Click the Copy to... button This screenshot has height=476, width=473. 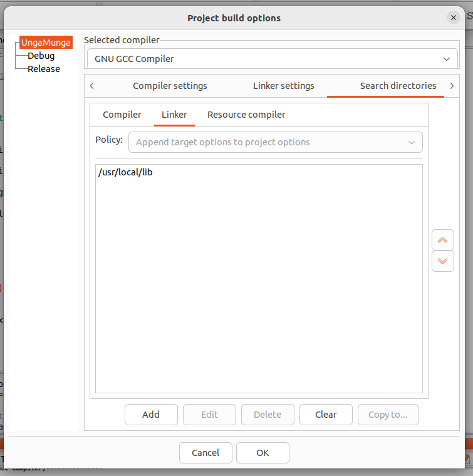pos(388,415)
